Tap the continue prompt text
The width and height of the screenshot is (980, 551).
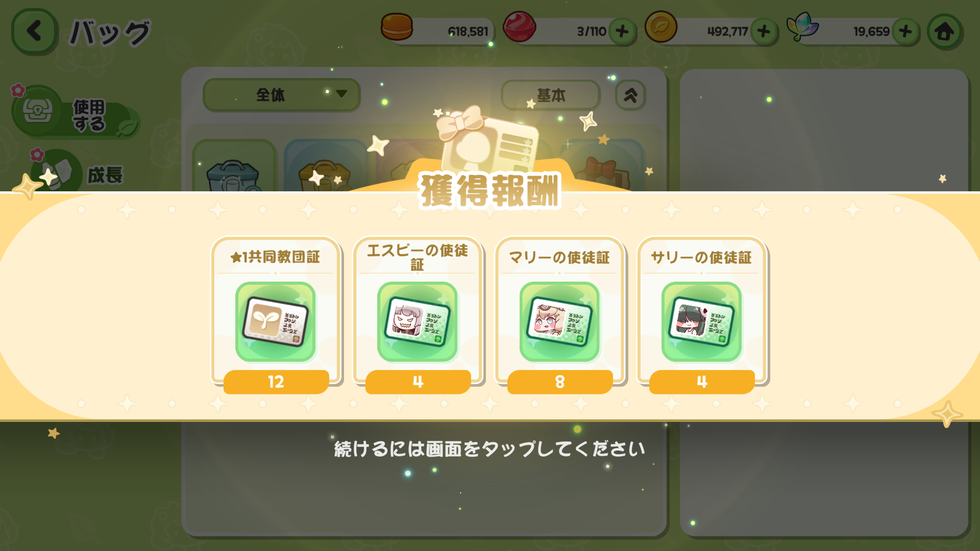tap(489, 449)
